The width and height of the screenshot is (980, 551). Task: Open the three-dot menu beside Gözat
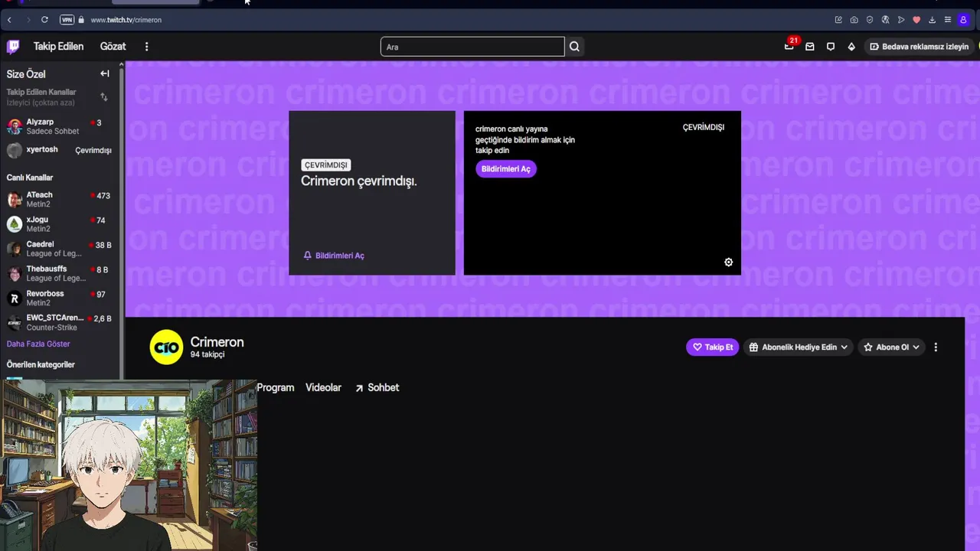pos(146,47)
